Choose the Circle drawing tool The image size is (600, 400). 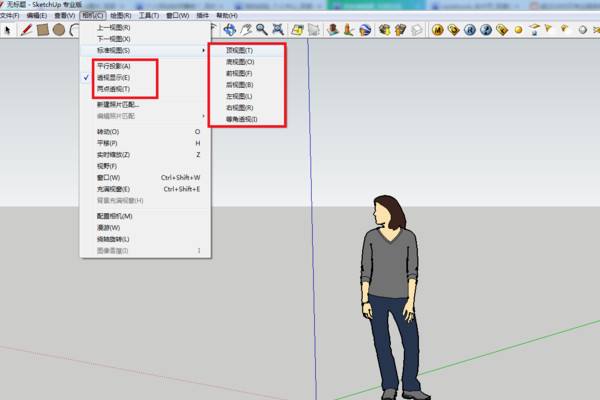59,30
